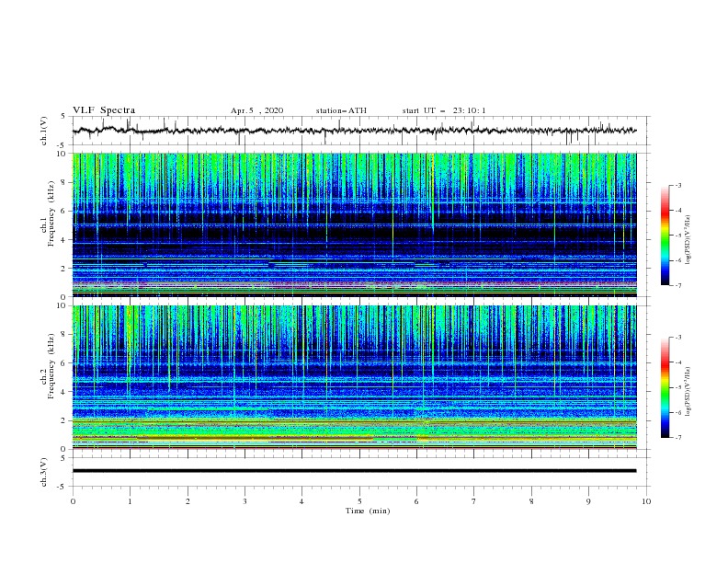Select the 'Time (min)' axis label
This screenshot has width=728, height=563.
tap(368, 511)
